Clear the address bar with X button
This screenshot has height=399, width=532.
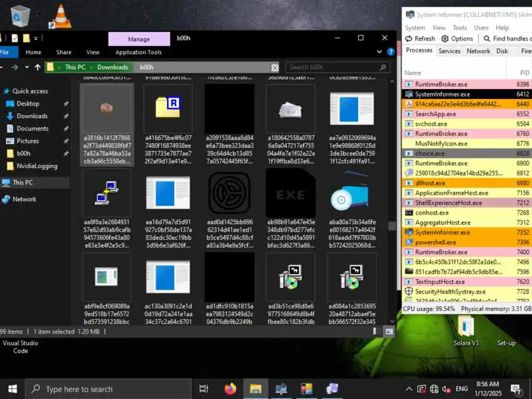(275, 68)
